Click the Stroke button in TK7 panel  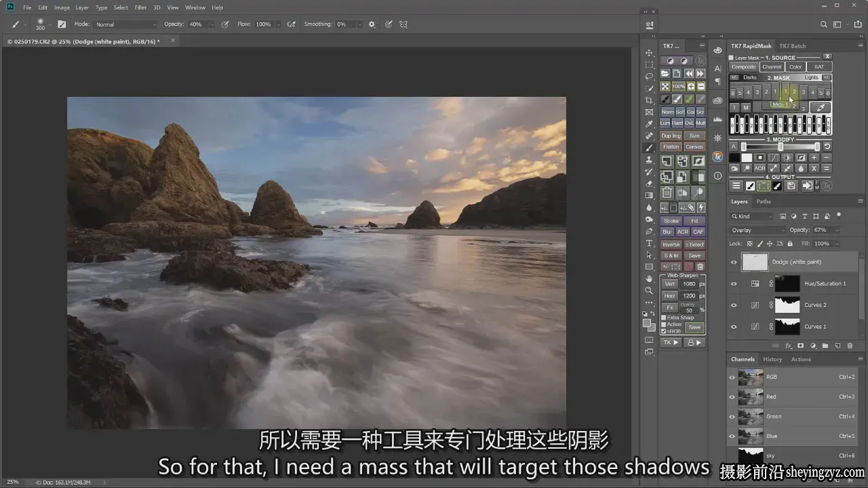click(x=671, y=221)
